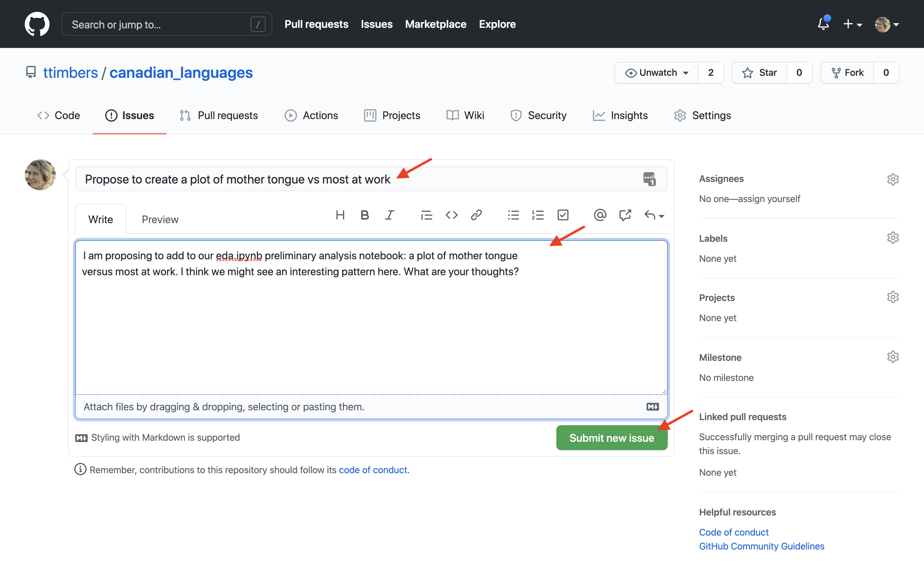The width and height of the screenshot is (924, 567).
Task: Switch to Write tab
Action: (x=101, y=219)
